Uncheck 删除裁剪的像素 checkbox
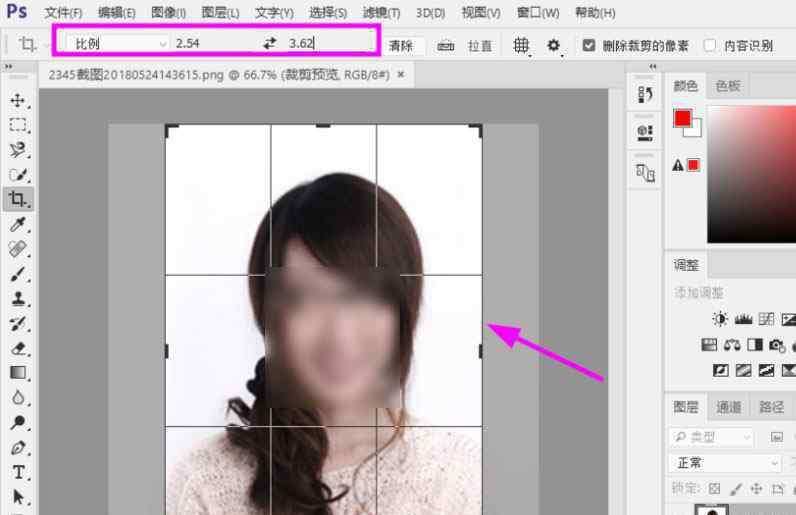This screenshot has width=796, height=515. [x=589, y=45]
